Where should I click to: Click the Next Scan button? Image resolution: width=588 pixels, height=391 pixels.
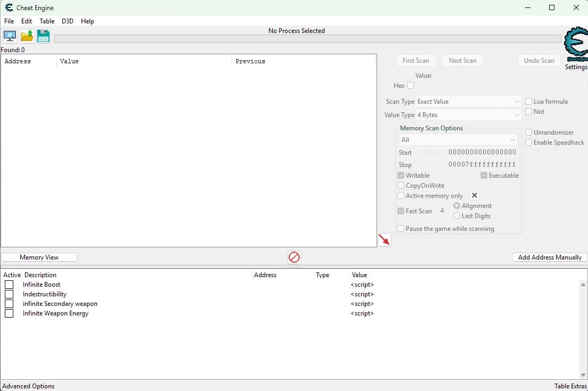pyautogui.click(x=463, y=61)
